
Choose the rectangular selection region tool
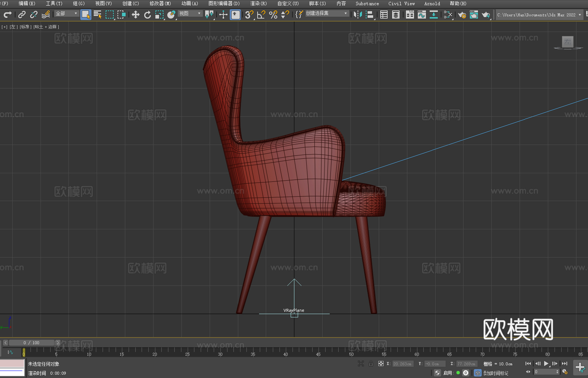click(x=110, y=14)
